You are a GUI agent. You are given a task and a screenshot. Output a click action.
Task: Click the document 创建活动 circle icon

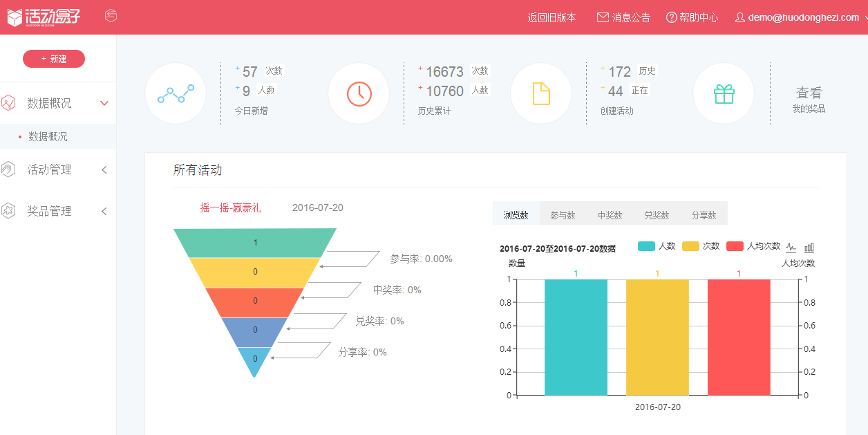click(541, 93)
